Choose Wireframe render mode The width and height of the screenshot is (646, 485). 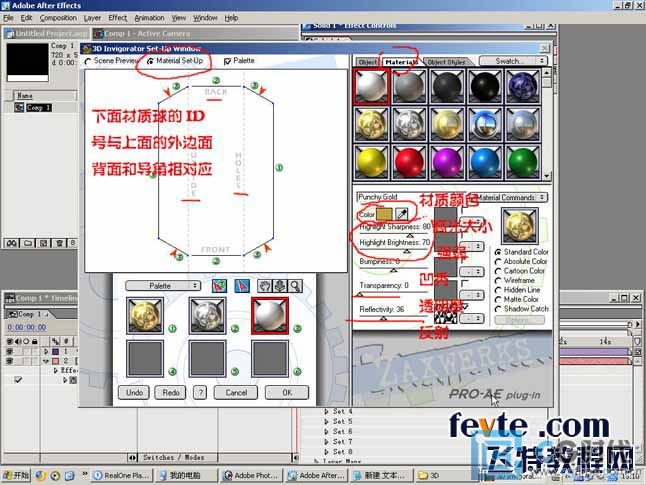[498, 281]
